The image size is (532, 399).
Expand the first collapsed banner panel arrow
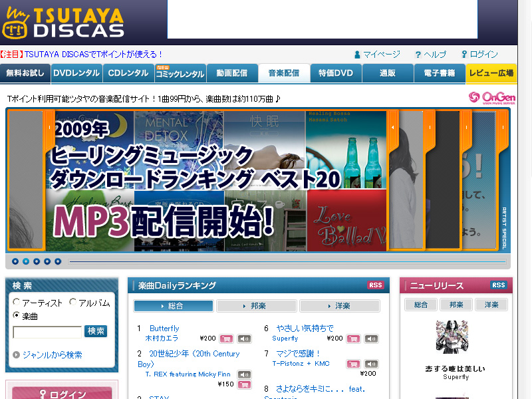[393, 128]
